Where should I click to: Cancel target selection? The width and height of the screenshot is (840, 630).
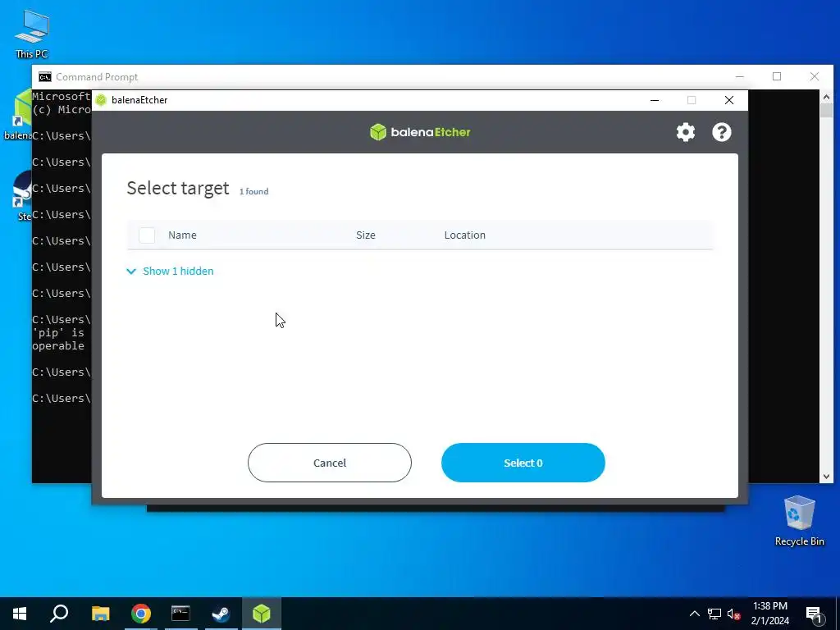pyautogui.click(x=330, y=463)
